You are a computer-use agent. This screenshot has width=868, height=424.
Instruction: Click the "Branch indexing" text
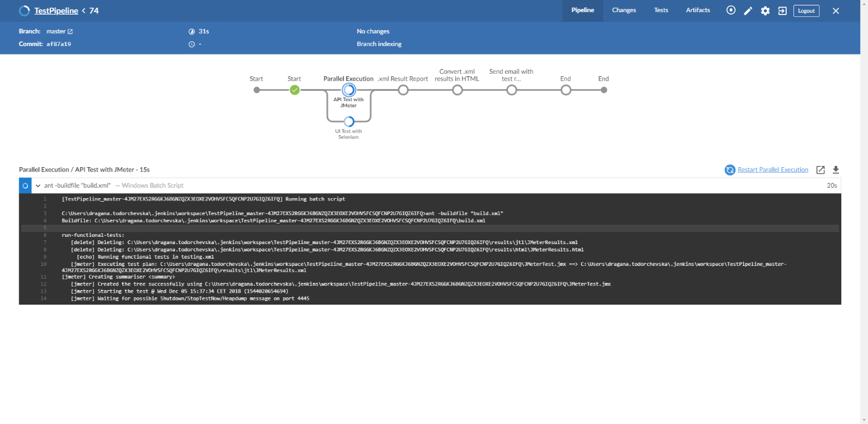pos(379,44)
